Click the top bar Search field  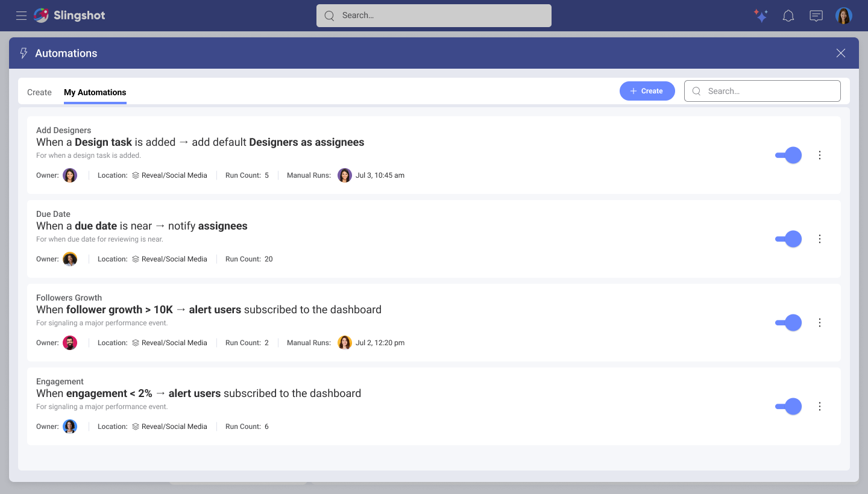pyautogui.click(x=434, y=16)
